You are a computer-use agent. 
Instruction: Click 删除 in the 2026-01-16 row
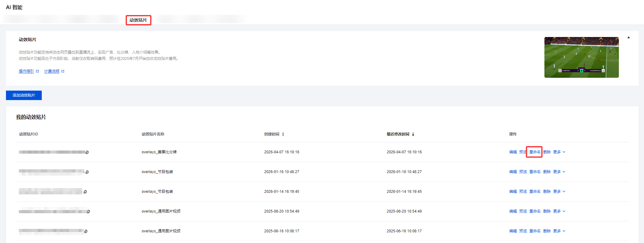coord(547,172)
